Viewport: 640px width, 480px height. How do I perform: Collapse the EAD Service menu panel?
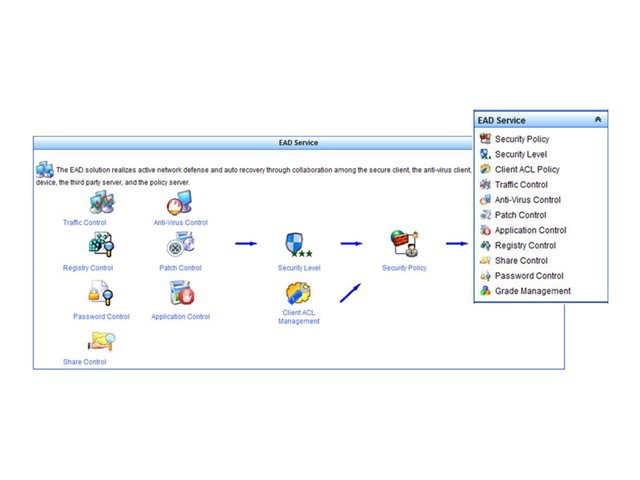(597, 120)
